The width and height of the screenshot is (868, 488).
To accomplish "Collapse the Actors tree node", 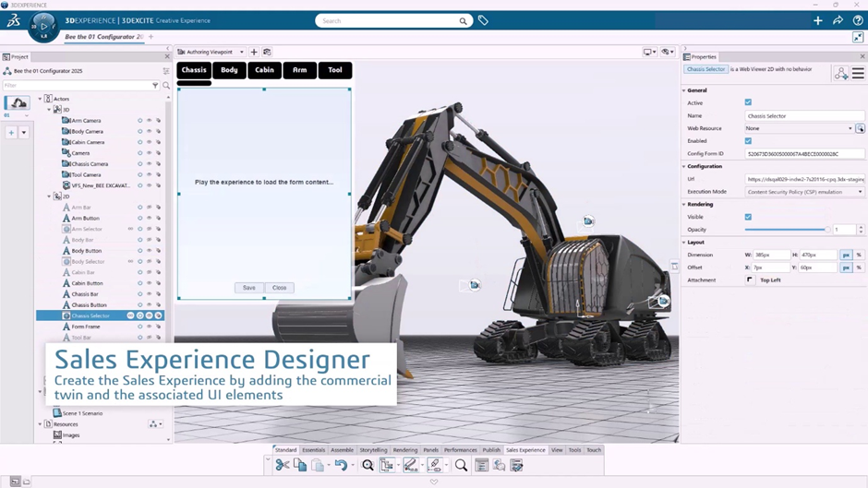I will pos(40,99).
